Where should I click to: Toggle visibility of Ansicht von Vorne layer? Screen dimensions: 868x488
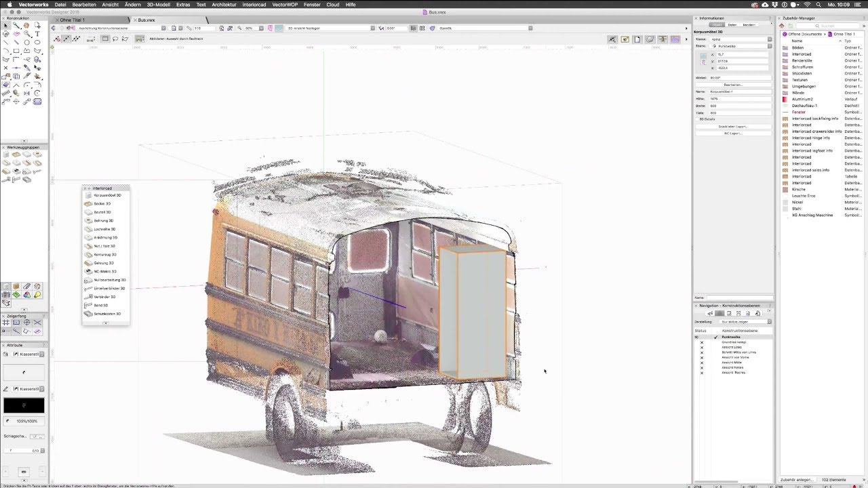pyautogui.click(x=702, y=358)
